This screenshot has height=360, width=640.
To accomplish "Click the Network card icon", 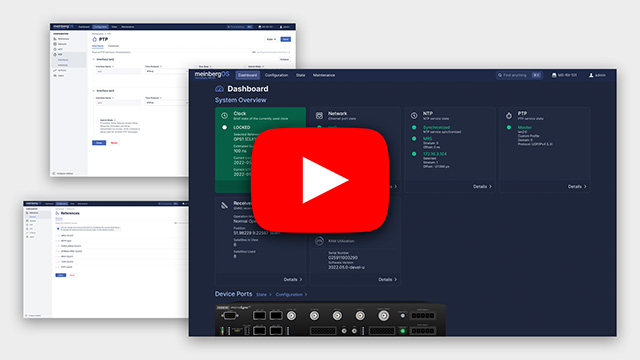I will click(319, 116).
